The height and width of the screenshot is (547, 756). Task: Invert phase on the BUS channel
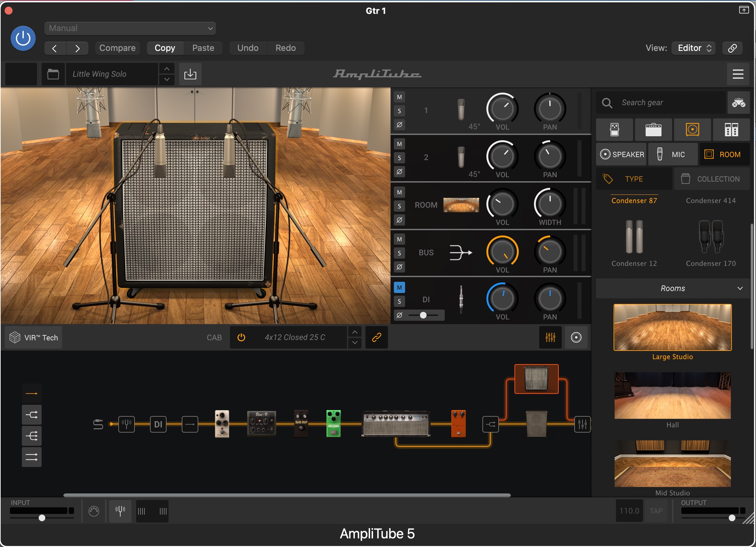pyautogui.click(x=399, y=267)
